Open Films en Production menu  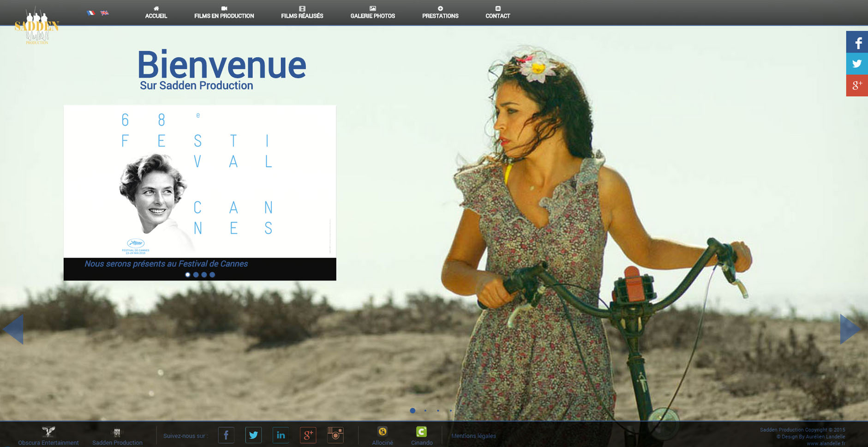(224, 13)
